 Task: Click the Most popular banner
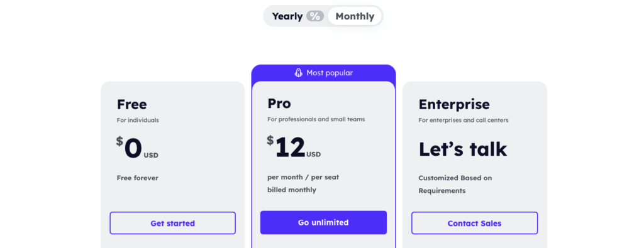coord(324,73)
